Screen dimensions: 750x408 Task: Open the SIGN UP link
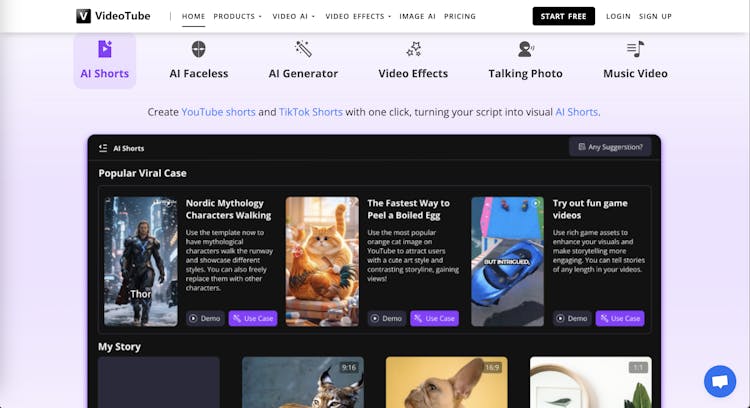click(655, 16)
